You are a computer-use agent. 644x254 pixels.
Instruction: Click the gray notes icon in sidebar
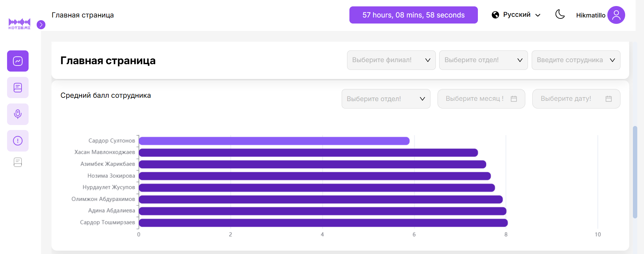[18, 162]
